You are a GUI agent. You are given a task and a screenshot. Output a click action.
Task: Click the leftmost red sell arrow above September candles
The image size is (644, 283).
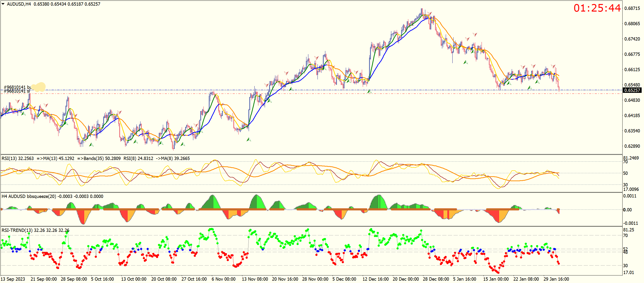[x=17, y=101]
